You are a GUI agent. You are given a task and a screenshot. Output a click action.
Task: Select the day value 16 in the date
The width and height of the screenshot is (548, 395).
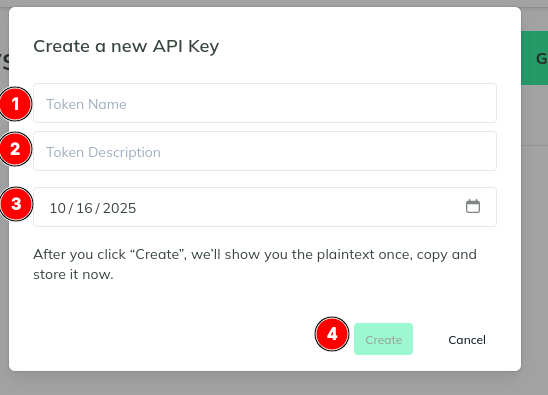(x=84, y=208)
